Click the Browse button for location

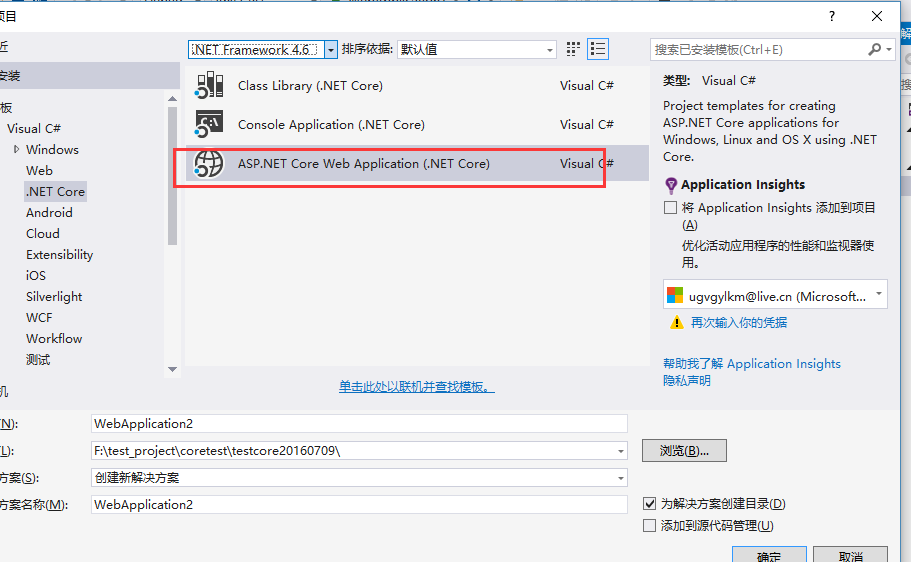pos(684,451)
